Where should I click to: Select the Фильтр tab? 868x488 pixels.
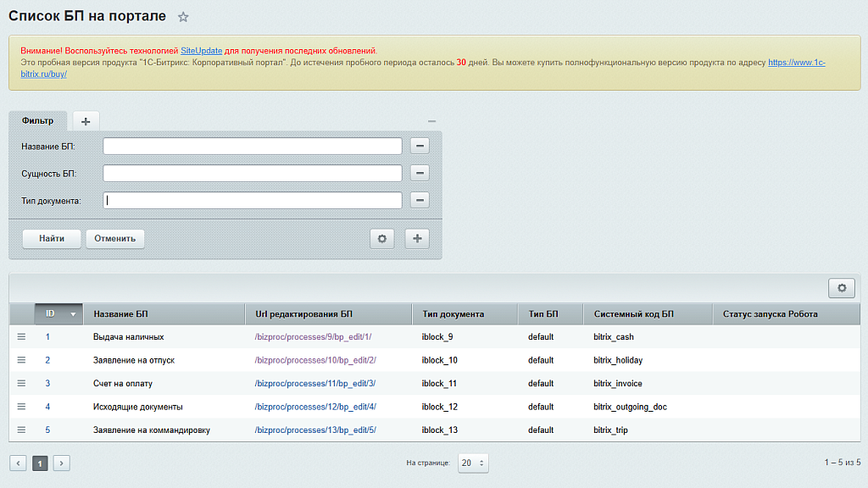coord(38,121)
